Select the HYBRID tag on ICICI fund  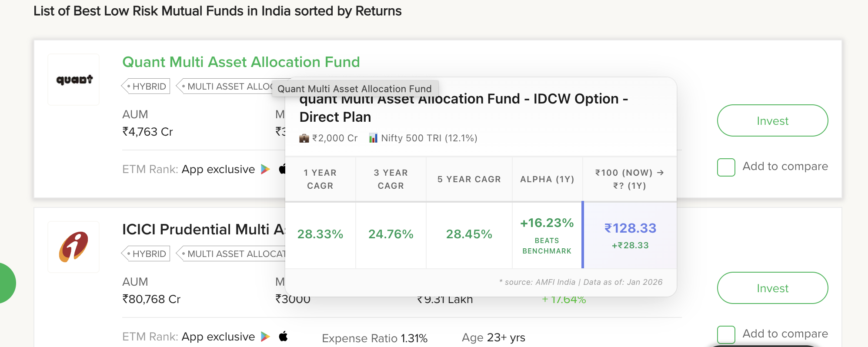pyautogui.click(x=146, y=254)
